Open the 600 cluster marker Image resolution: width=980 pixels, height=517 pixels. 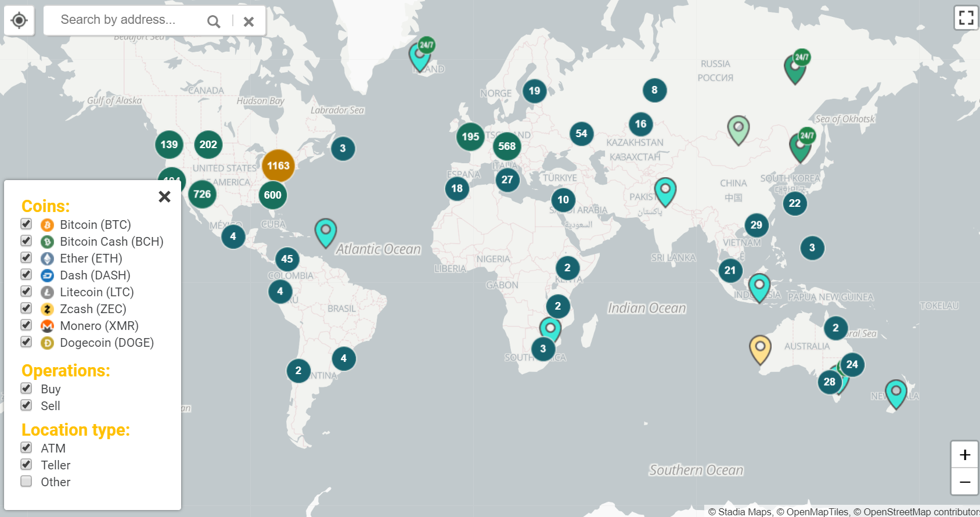272,195
